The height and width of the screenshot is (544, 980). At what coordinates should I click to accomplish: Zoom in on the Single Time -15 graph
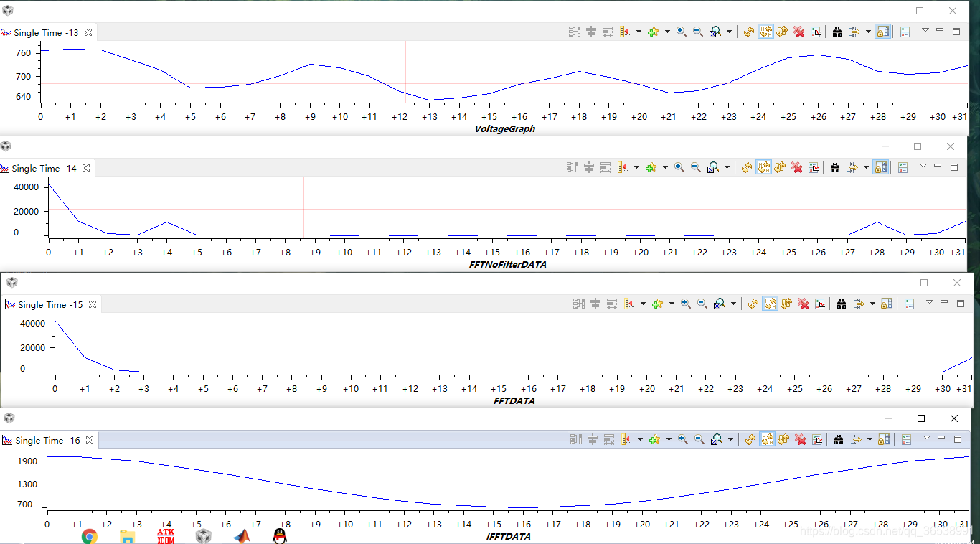pyautogui.click(x=685, y=304)
